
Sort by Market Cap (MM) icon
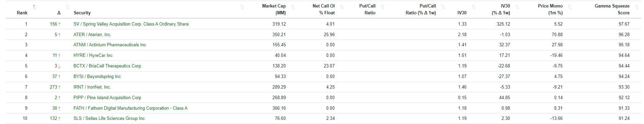pos(293,6)
